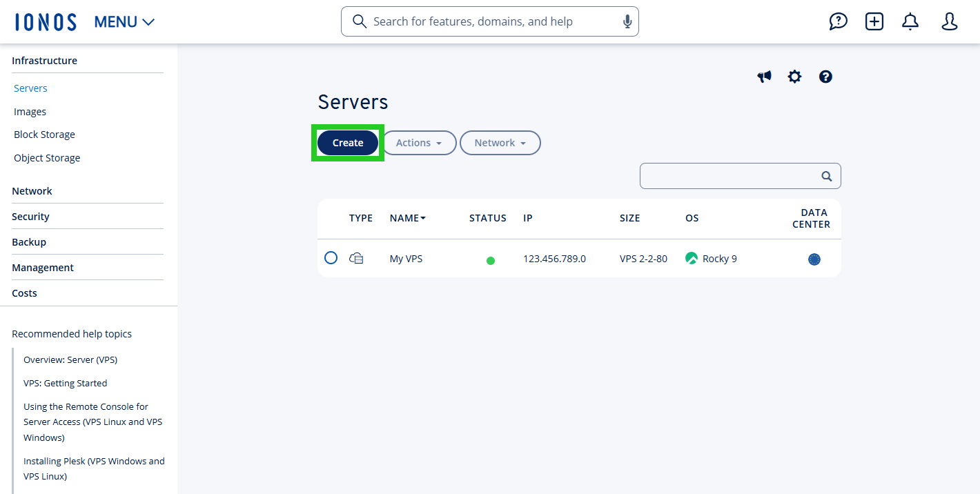Open the MENU dropdown
Viewport: 980px width, 494px height.
point(124,22)
